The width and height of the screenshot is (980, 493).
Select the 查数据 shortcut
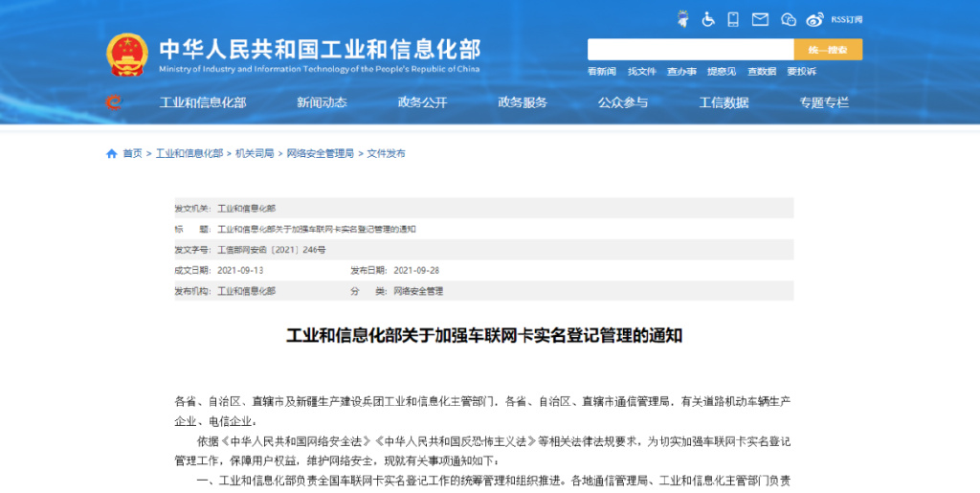762,71
